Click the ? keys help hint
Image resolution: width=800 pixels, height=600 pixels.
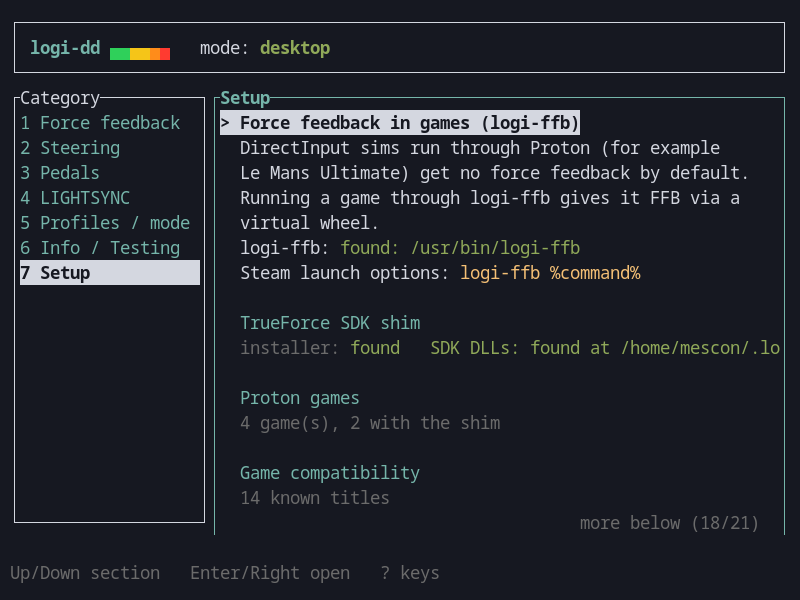pos(410,573)
